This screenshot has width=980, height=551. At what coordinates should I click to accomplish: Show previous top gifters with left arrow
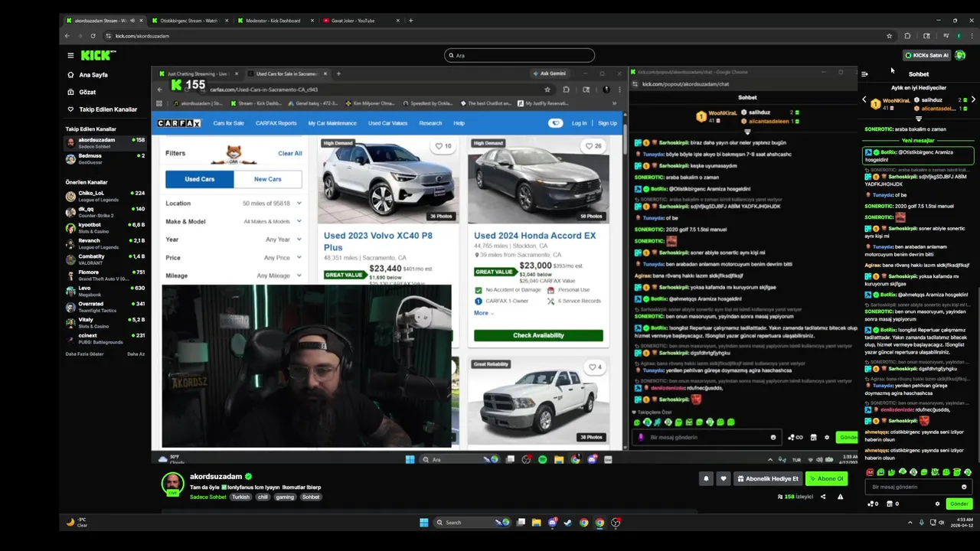(x=864, y=100)
